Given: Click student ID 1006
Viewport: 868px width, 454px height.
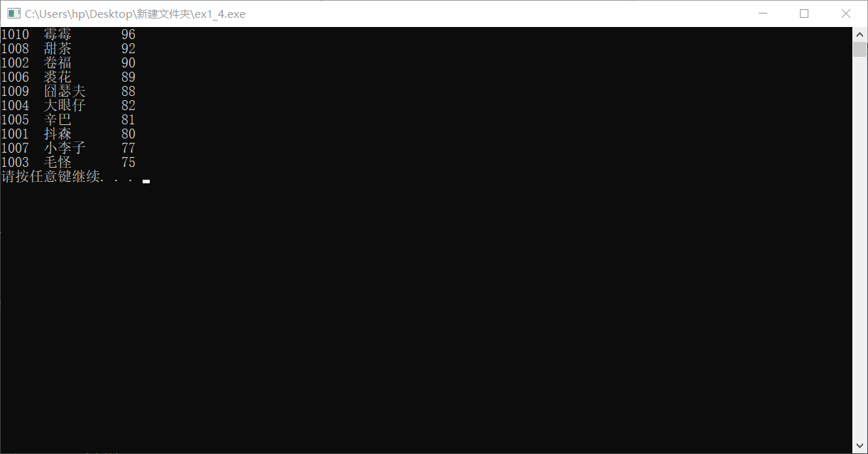Looking at the screenshot, I should click(15, 77).
